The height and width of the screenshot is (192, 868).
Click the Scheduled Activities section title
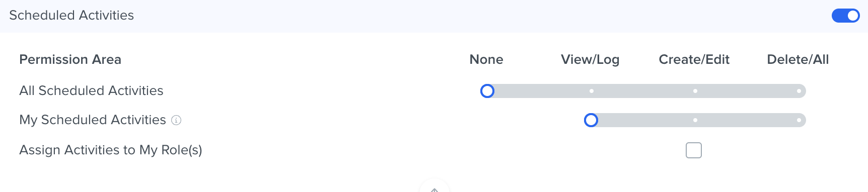[71, 15]
